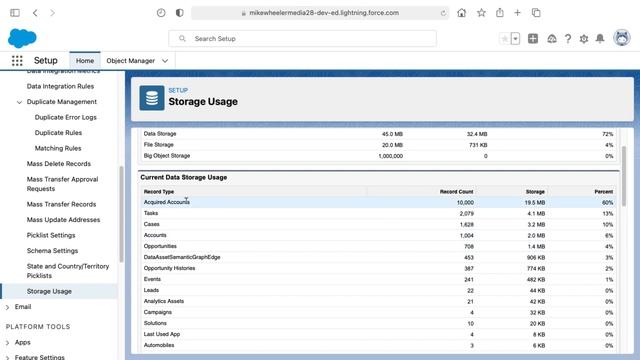Open the user profile avatar
Viewport: 640px width, 360px height.
(622, 38)
